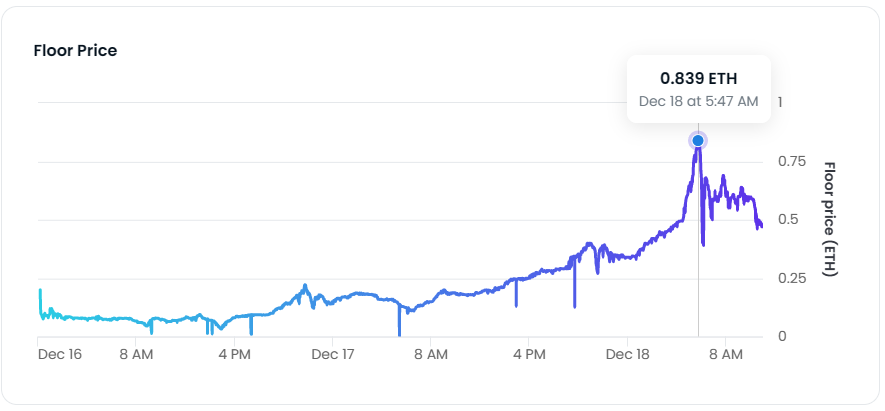Click the Dec 17 x-axis label
Screen dimensions: 885x411
click(333, 355)
